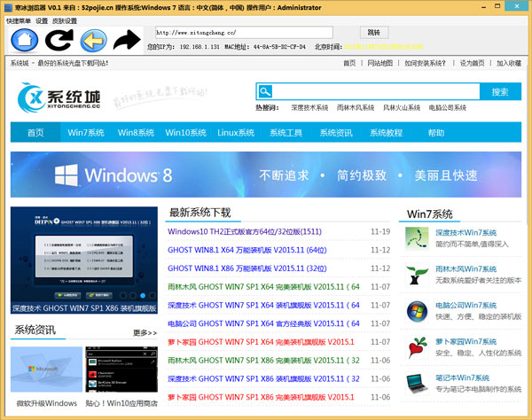Click the 系统城 site logo
Image resolution: width=532 pixels, height=420 pixels.
(59, 97)
